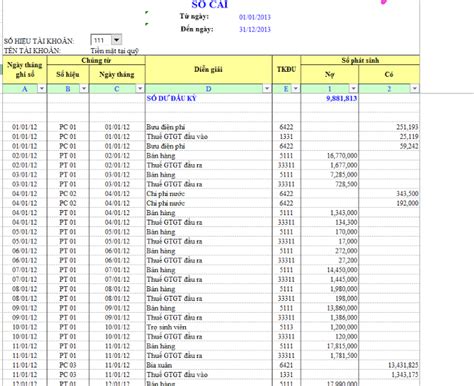
Task: Open filter dropdown for column C
Action: (x=140, y=89)
